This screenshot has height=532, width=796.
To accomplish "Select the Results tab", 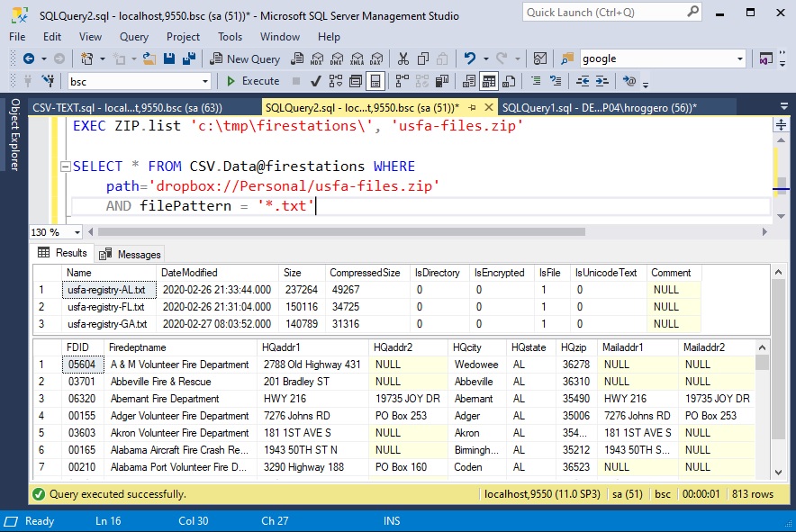I will [62, 253].
